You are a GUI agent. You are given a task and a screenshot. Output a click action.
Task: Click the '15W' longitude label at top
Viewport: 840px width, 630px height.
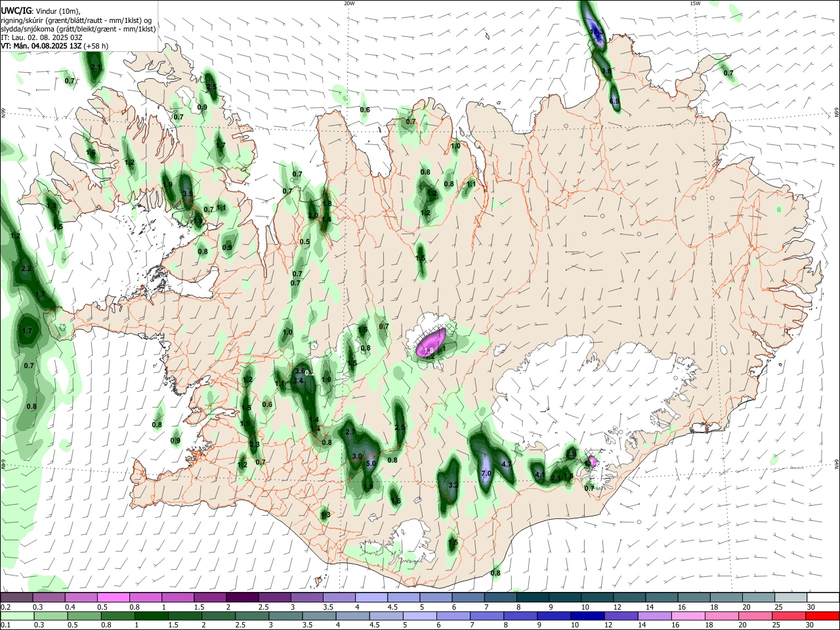(x=695, y=3)
